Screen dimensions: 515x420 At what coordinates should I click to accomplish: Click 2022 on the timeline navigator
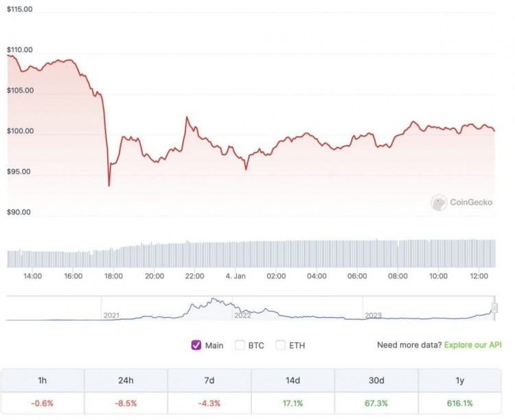click(x=242, y=315)
